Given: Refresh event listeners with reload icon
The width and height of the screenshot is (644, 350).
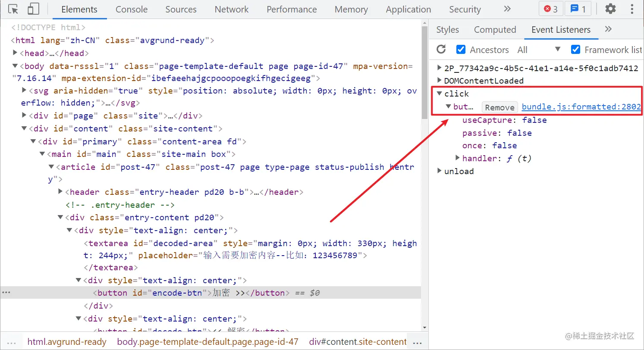Looking at the screenshot, I should point(441,50).
